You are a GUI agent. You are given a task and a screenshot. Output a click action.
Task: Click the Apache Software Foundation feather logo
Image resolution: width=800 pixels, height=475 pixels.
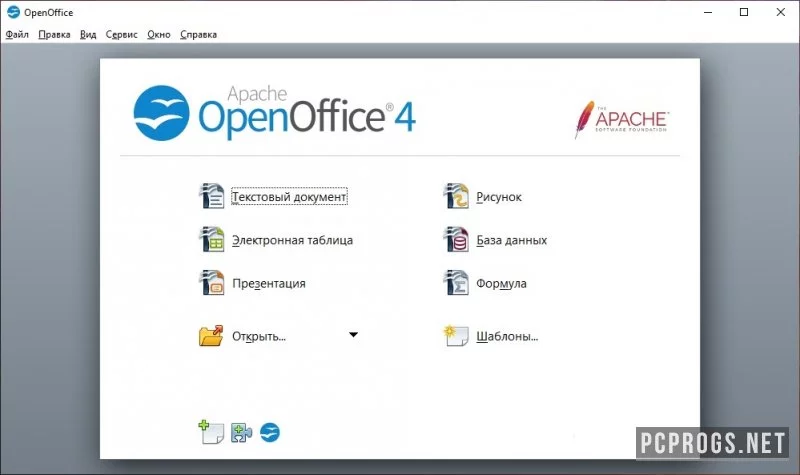[621, 119]
